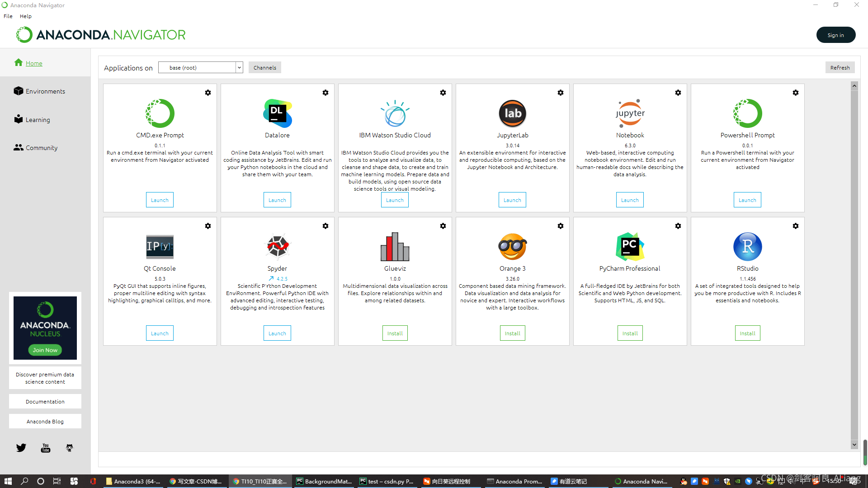Click scrollbar down arrow in applications panel
The height and width of the screenshot is (488, 868).
(x=854, y=444)
